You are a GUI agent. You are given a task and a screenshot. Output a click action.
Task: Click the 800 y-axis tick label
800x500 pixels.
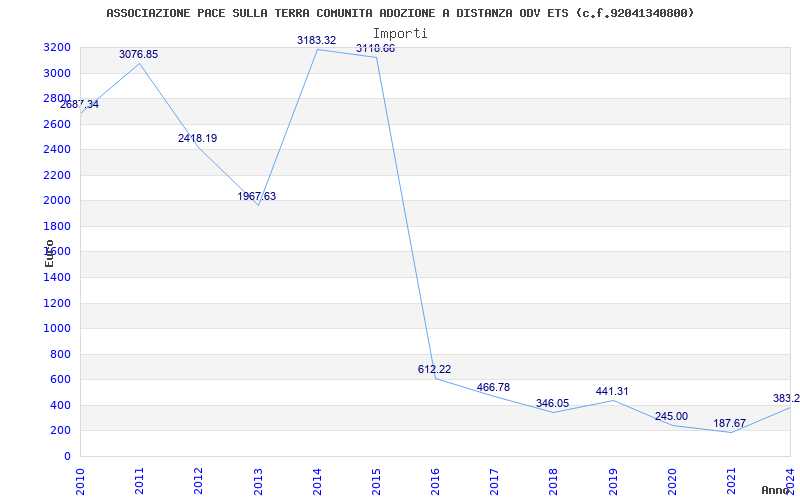[x=60, y=355]
